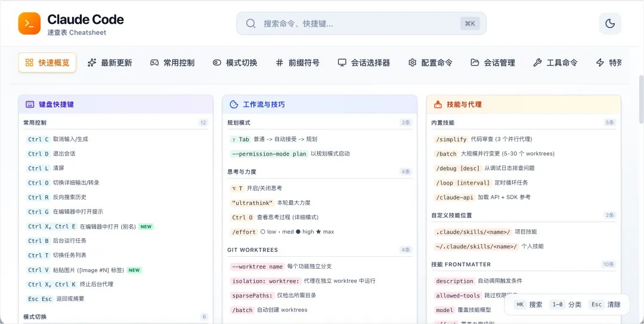Click the robot icon in 技能与代理 header
The image size is (644, 324).
pos(438,105)
